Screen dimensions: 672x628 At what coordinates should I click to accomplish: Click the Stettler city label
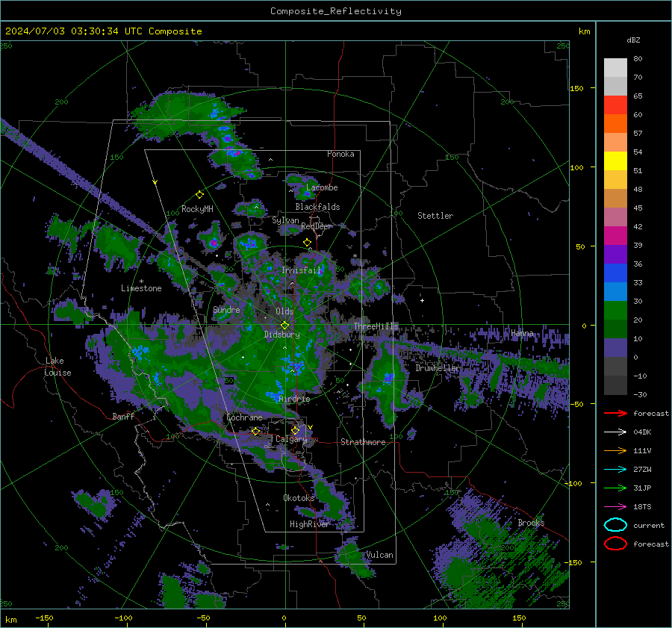tap(435, 216)
